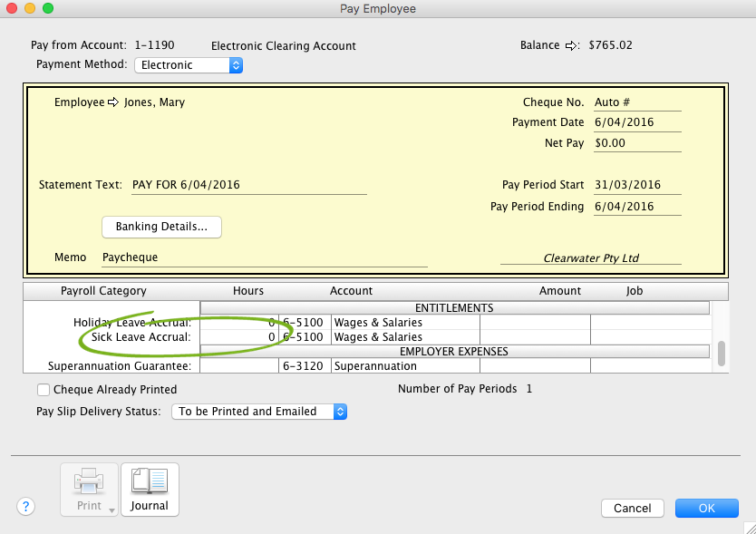The height and width of the screenshot is (534, 756).
Task: Click the Print dropdown arrow
Action: pos(111,510)
